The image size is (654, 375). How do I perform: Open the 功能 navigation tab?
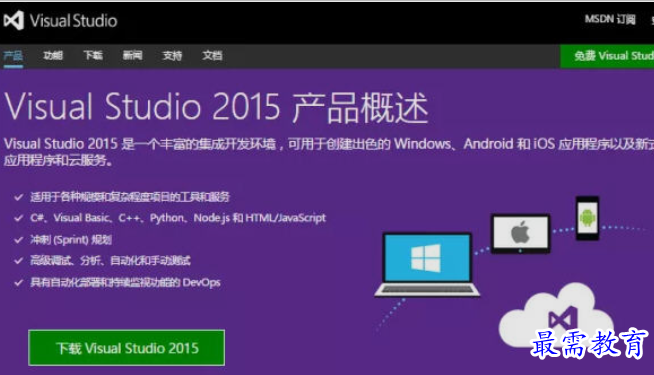[53, 55]
